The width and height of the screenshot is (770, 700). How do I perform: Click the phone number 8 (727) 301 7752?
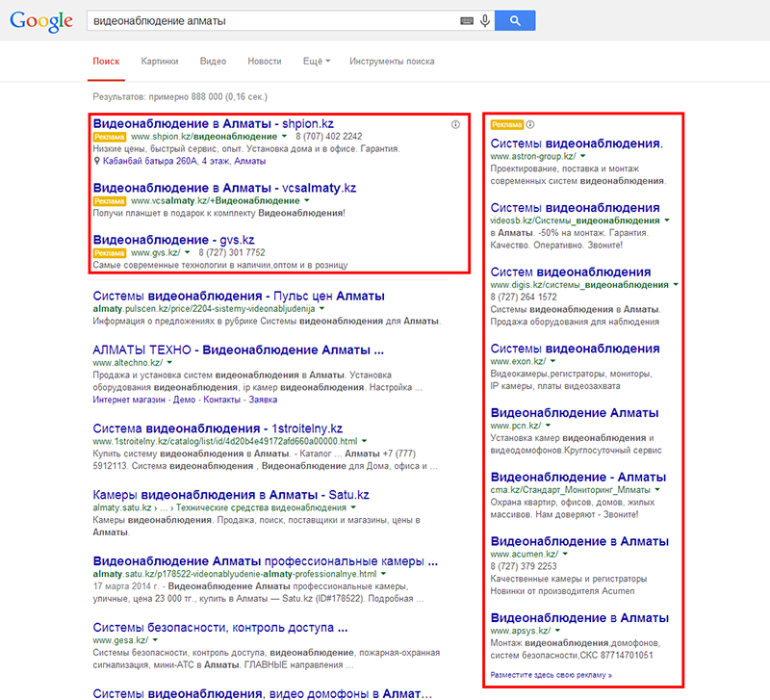(232, 252)
